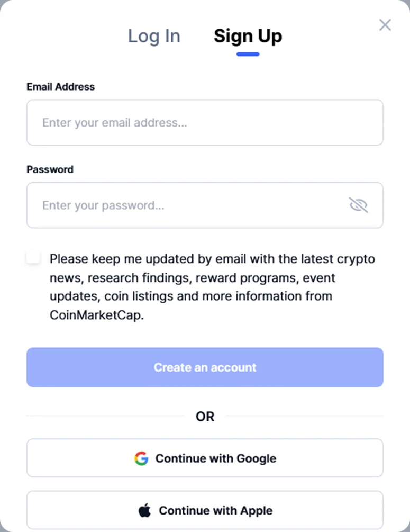Click the Password field label
This screenshot has height=532, width=410.
(x=50, y=169)
